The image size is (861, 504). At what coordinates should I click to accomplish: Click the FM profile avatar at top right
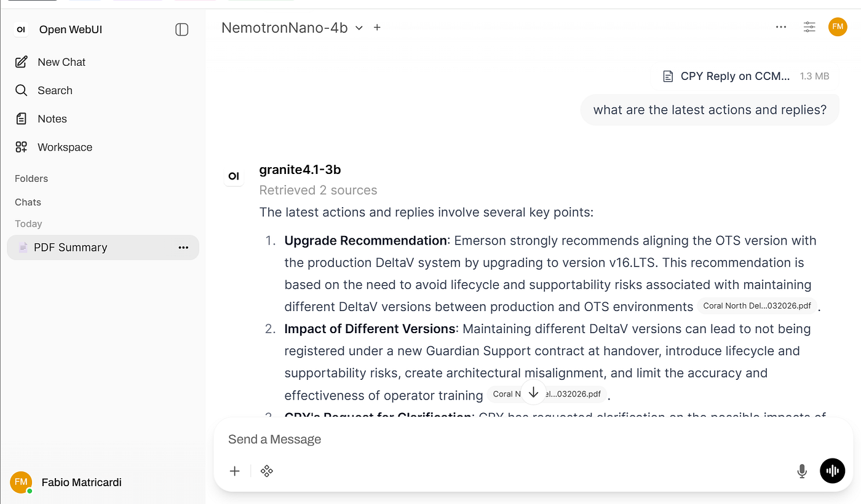tap(838, 27)
